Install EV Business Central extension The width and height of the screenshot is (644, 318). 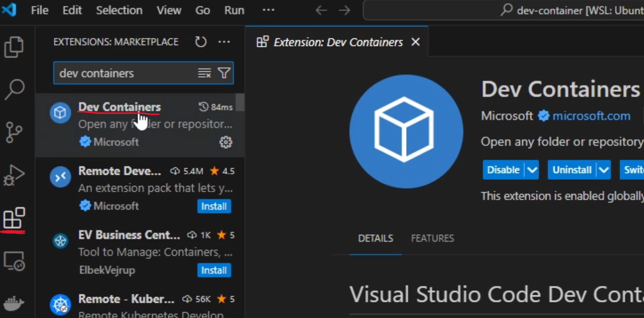pyautogui.click(x=214, y=270)
